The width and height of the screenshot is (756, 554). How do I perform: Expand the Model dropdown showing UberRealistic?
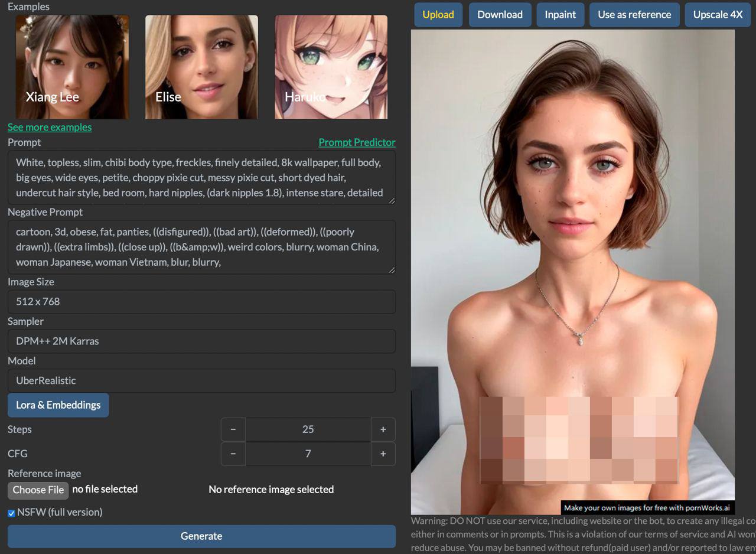pyautogui.click(x=201, y=380)
